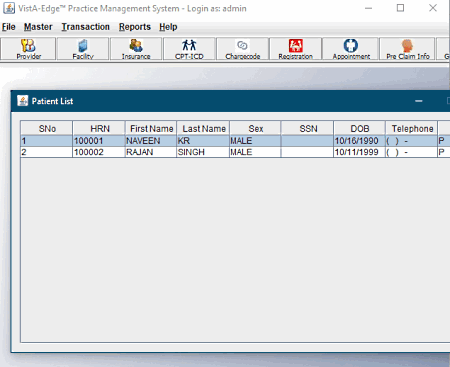
Task: Select last name SINGH cell
Action: 203,152
